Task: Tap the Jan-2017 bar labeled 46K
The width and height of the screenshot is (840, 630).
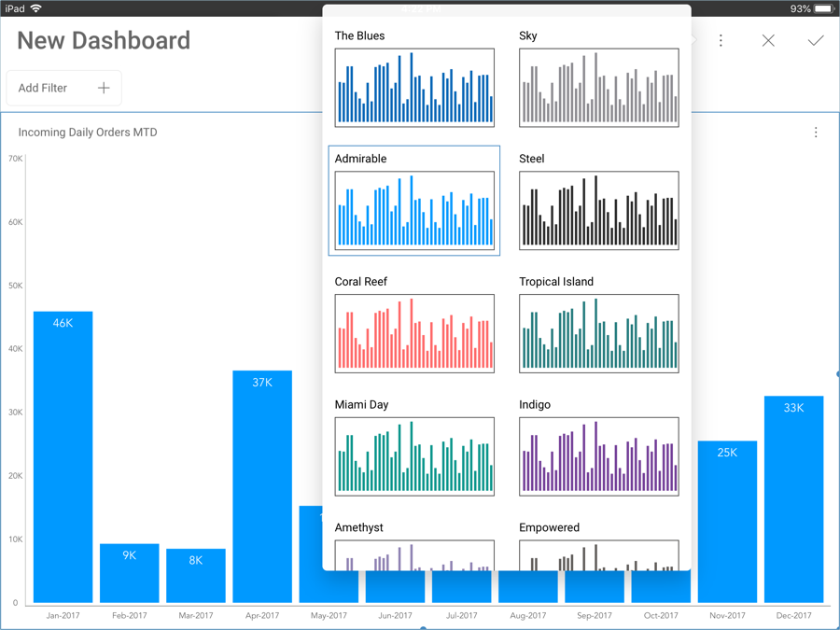Action: (63, 457)
